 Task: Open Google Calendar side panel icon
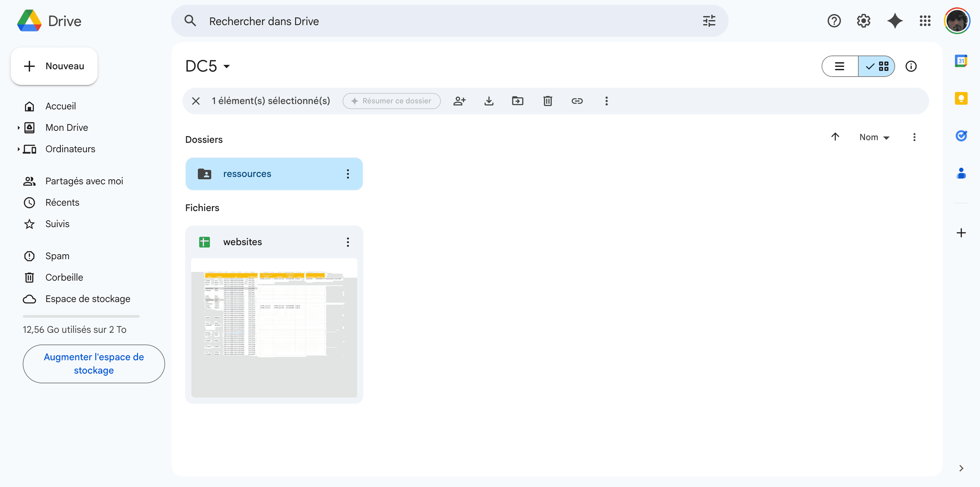tap(961, 61)
